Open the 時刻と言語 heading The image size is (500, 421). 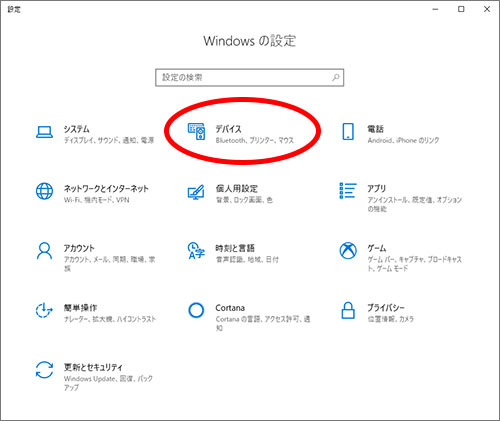[x=235, y=248]
